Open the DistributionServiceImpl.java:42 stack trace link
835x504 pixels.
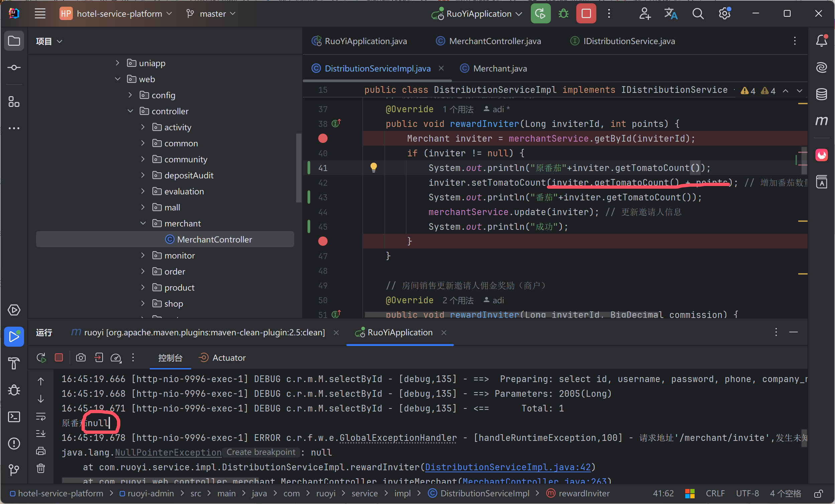point(508,467)
